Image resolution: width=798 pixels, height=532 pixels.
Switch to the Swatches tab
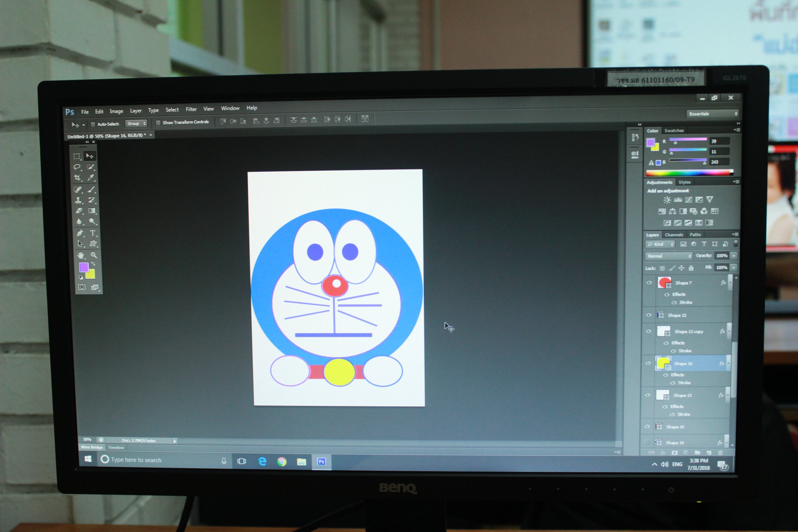(x=674, y=131)
